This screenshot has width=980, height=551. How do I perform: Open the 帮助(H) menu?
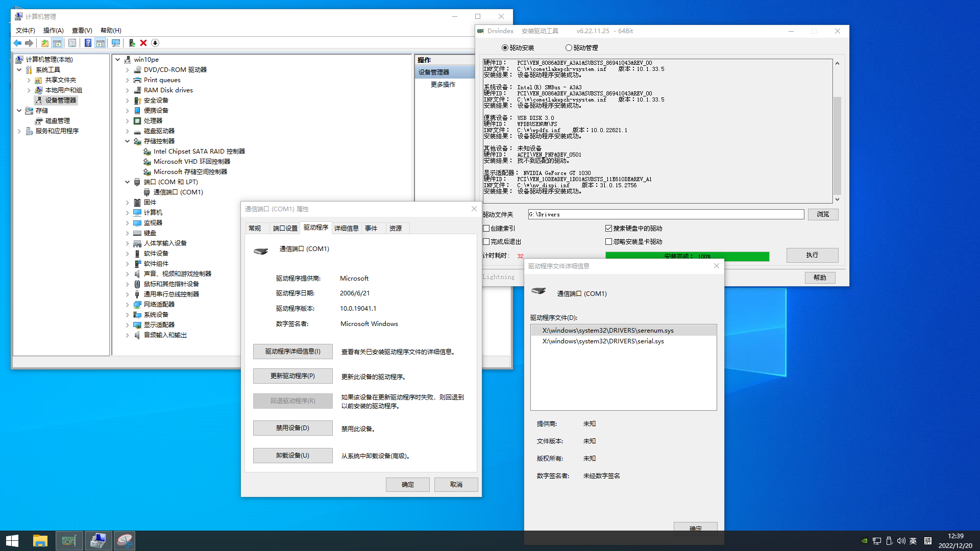coord(111,31)
